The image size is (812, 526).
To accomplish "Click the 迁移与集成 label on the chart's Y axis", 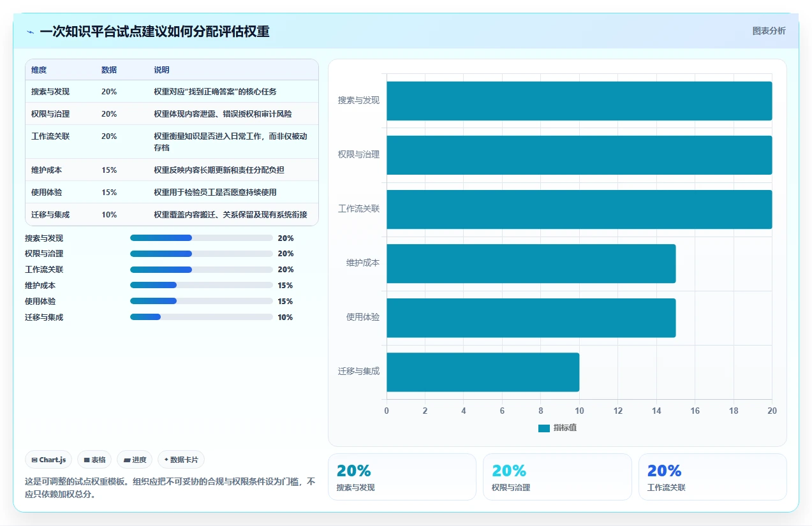I will (358, 372).
